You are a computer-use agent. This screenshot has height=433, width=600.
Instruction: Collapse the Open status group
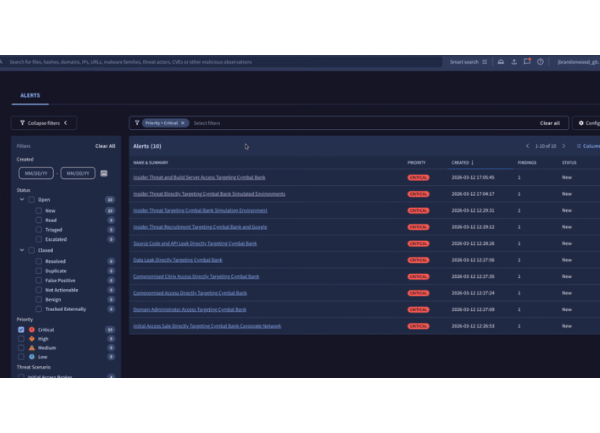pyautogui.click(x=21, y=200)
